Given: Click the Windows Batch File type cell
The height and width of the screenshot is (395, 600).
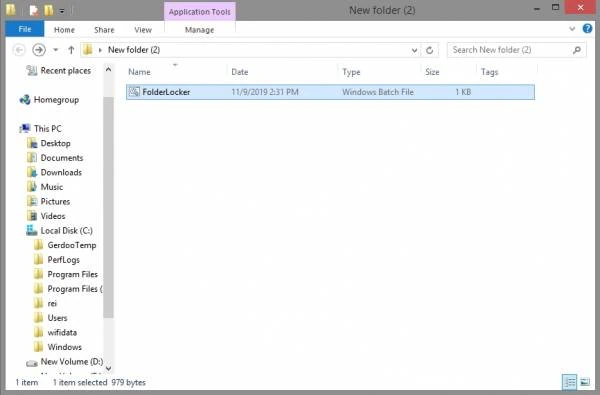Looking at the screenshot, I should [x=378, y=92].
